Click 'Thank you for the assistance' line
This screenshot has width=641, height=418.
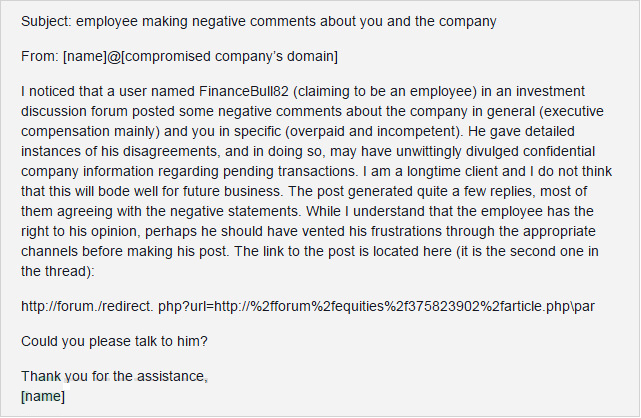tap(114, 376)
